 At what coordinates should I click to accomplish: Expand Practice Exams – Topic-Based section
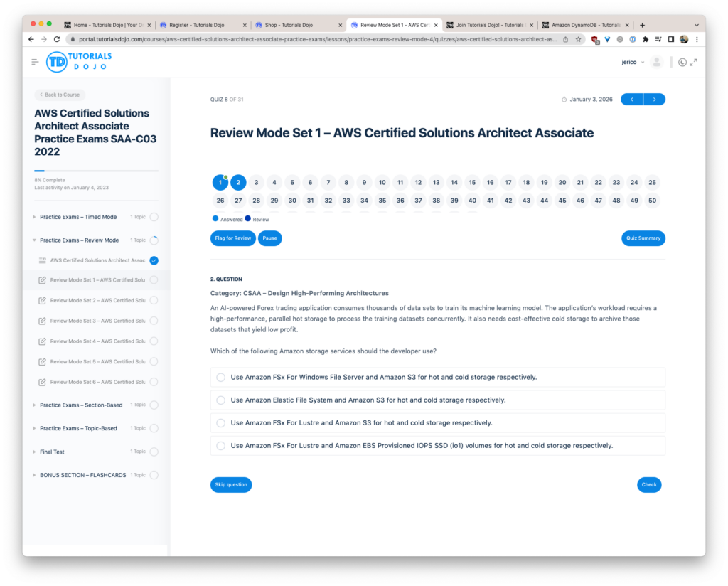click(34, 428)
